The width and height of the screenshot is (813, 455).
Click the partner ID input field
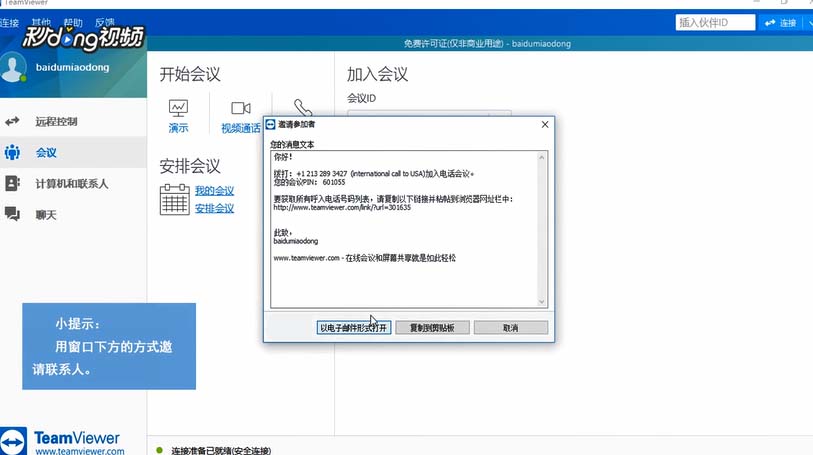(x=715, y=23)
